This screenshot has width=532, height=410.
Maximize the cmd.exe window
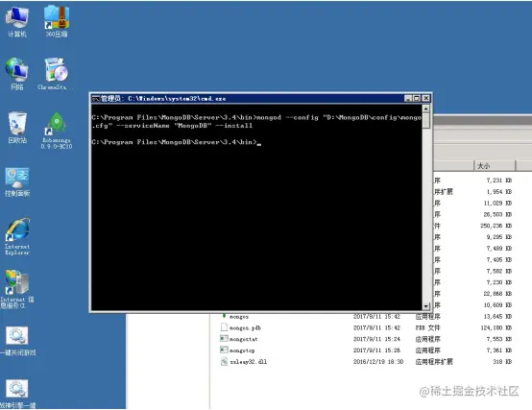coord(417,99)
